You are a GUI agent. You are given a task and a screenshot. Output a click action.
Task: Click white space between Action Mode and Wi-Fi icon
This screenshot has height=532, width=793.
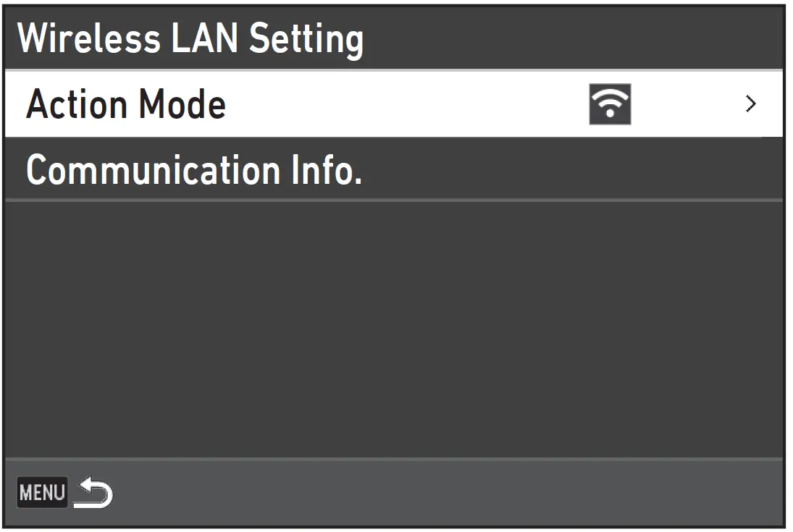point(406,104)
